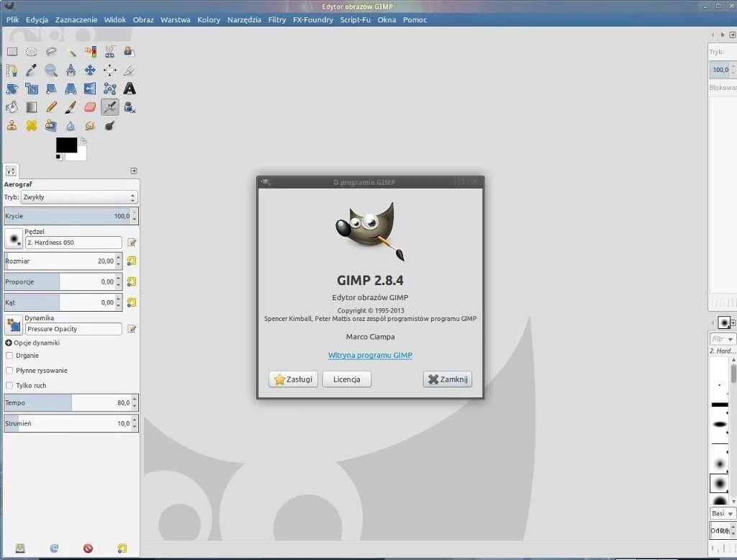
Task: Select the Scissors Select tool
Action: coord(110,52)
